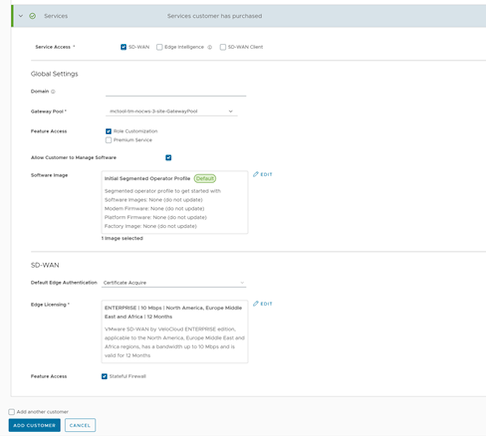Enable the SD-WAN Client checkbox

[x=223, y=47]
